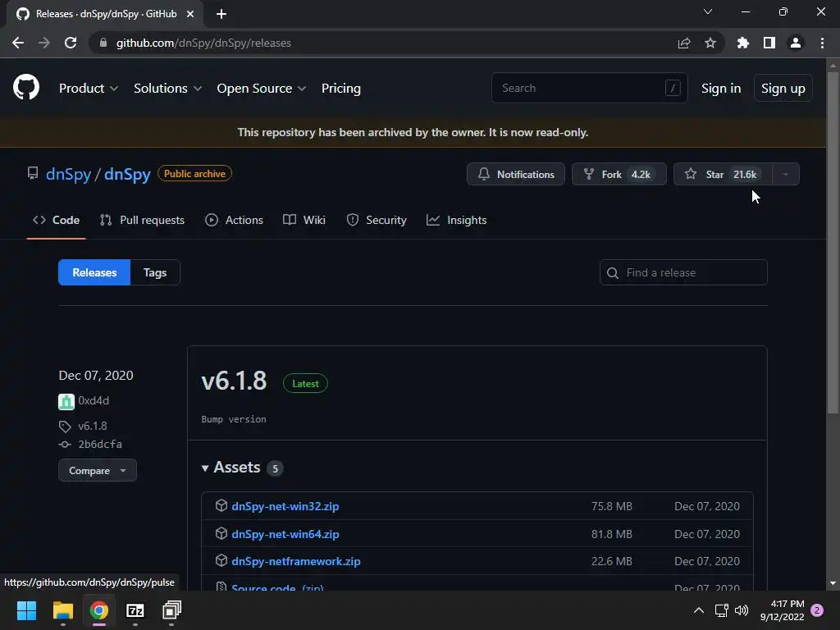Open the 2b6dcfa commit link
The height and width of the screenshot is (630, 840).
(x=100, y=444)
